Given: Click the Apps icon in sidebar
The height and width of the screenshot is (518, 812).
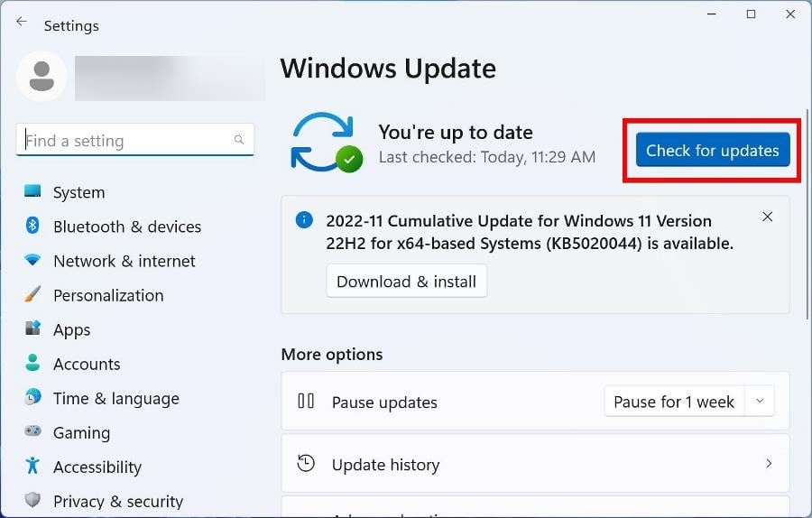Looking at the screenshot, I should click(x=32, y=328).
